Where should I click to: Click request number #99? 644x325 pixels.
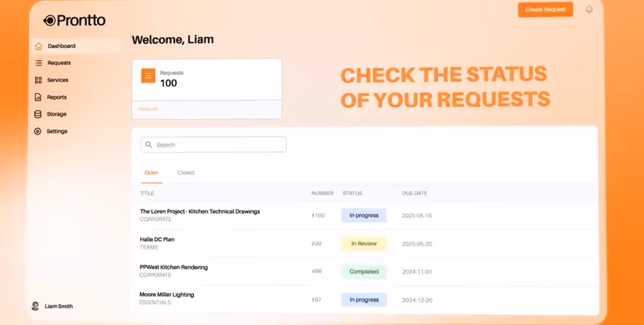317,244
